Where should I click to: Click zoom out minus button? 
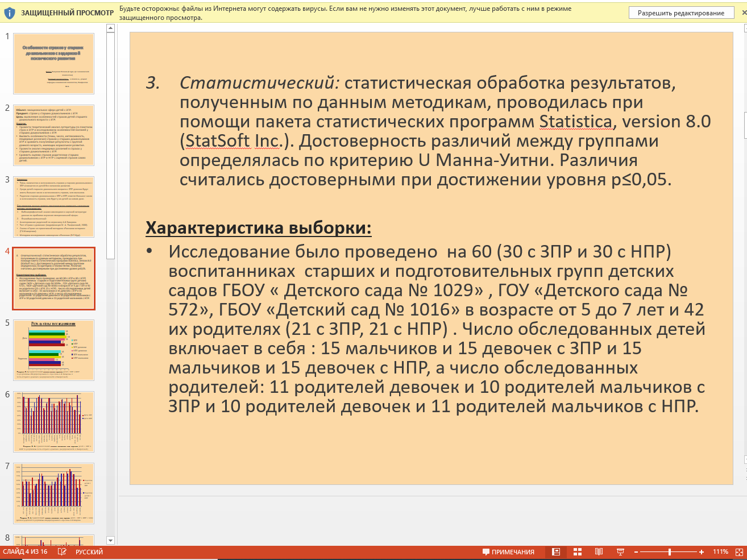636,552
